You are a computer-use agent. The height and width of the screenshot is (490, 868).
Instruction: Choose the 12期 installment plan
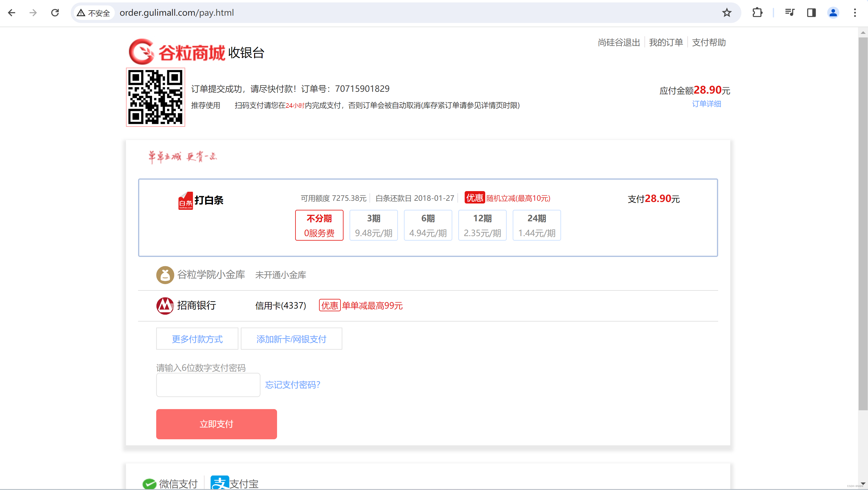pos(482,225)
